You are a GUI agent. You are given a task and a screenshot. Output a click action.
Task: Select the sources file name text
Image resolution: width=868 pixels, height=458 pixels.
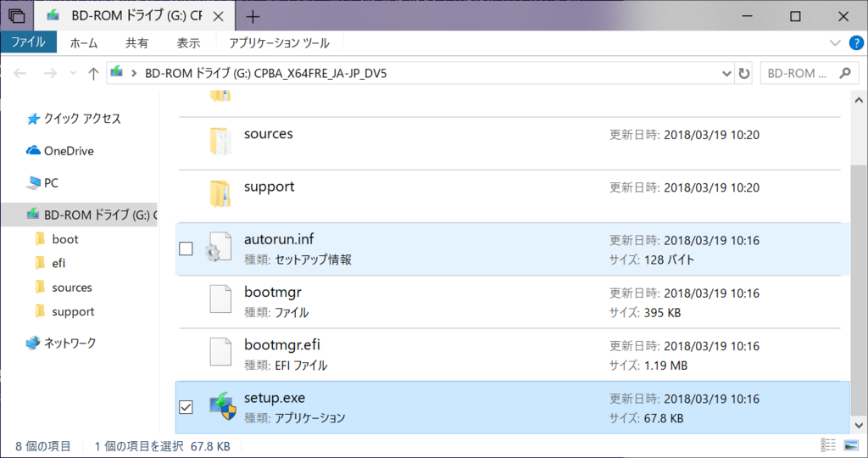click(x=268, y=134)
